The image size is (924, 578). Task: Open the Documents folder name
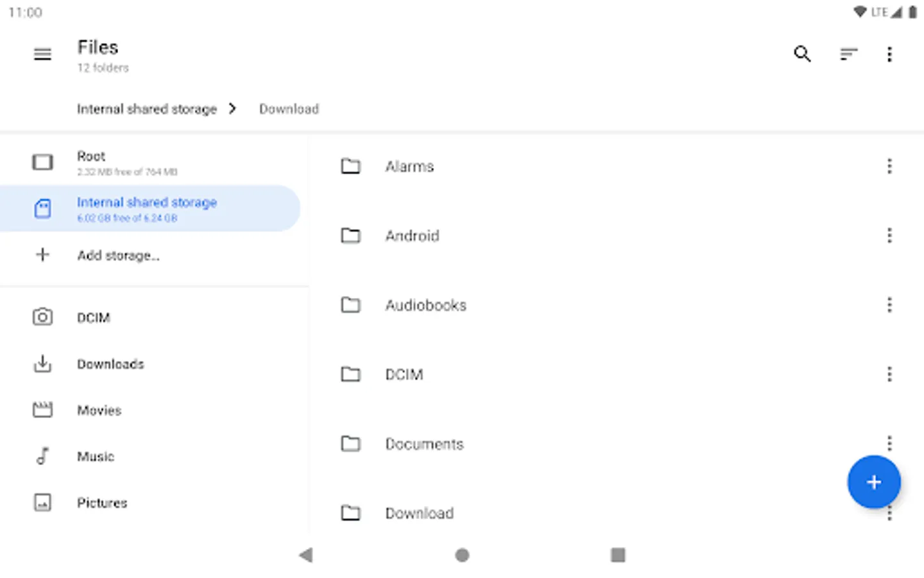click(424, 444)
